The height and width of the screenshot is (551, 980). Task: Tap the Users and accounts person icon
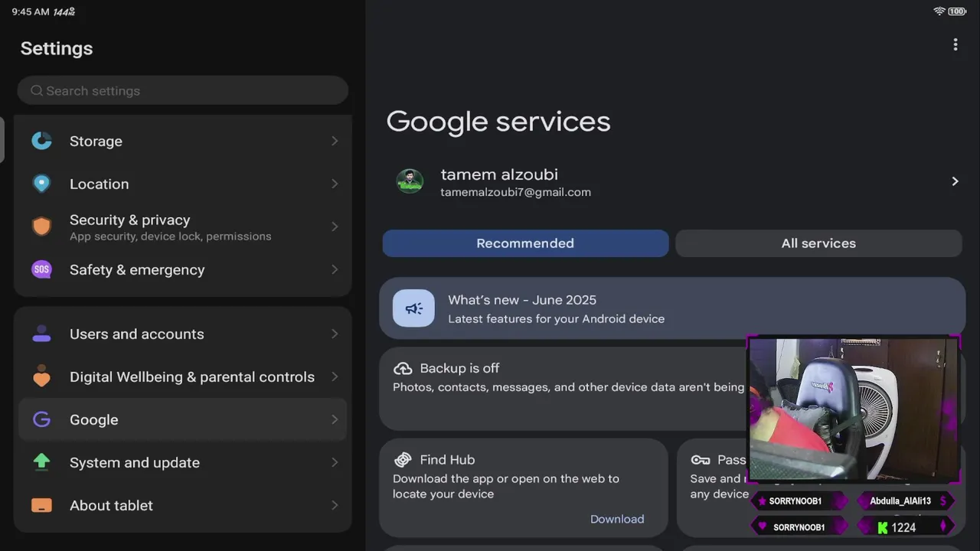tap(41, 334)
